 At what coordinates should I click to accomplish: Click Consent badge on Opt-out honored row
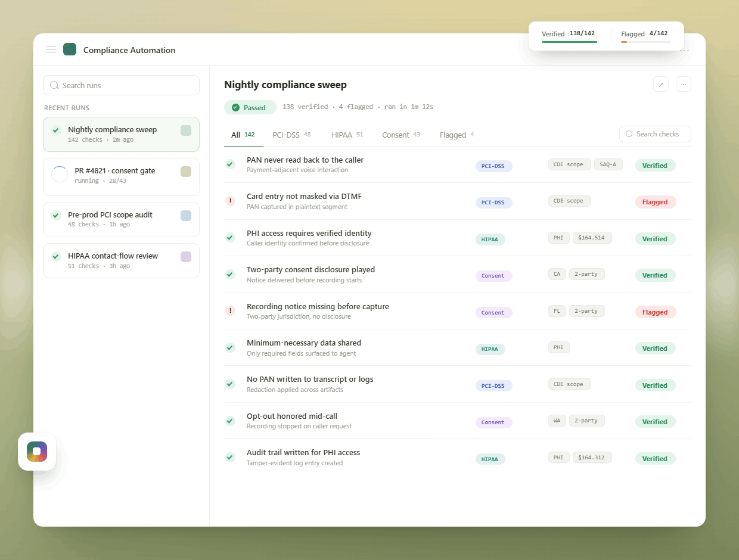pyautogui.click(x=493, y=422)
